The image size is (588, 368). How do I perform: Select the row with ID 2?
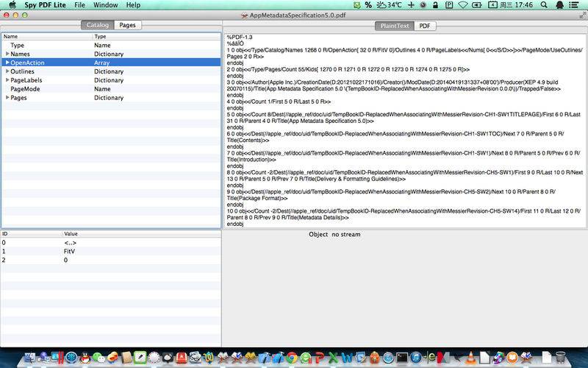pyautogui.click(x=111, y=260)
